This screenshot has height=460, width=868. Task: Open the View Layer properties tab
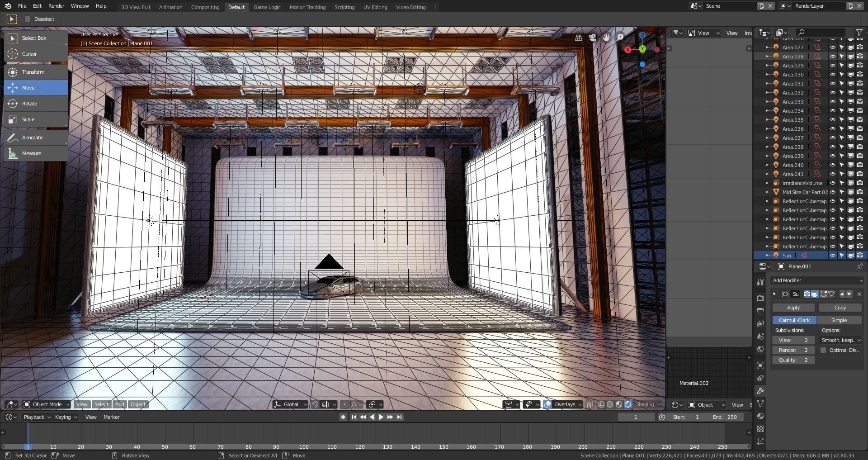point(760,324)
